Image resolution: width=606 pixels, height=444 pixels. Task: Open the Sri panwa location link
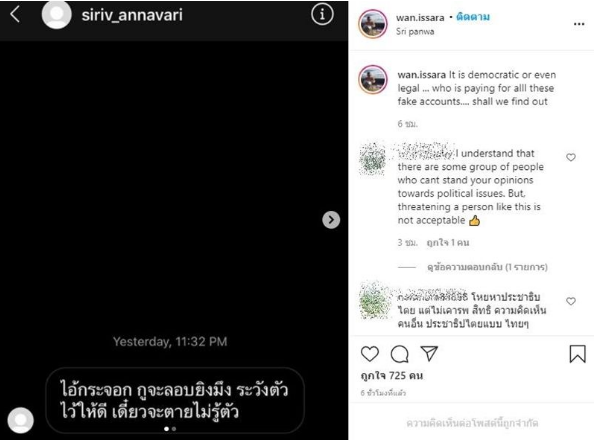click(415, 32)
